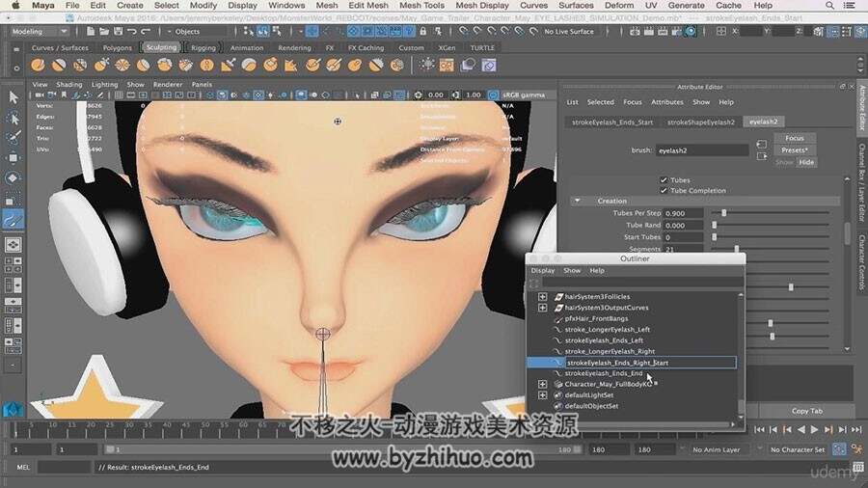
Task: Open the Attribute Editor side tab
Action: pyautogui.click(x=862, y=108)
